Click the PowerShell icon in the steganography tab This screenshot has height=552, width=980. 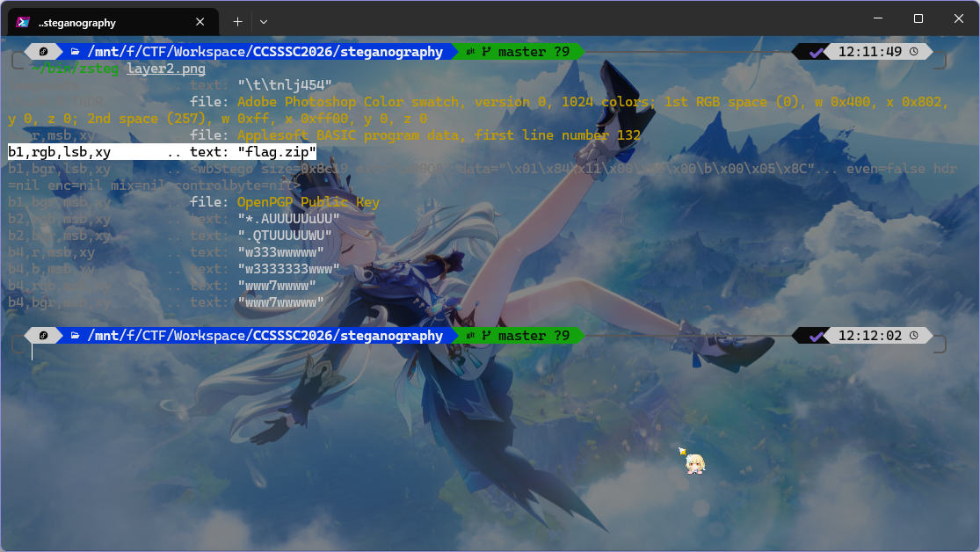click(25, 22)
